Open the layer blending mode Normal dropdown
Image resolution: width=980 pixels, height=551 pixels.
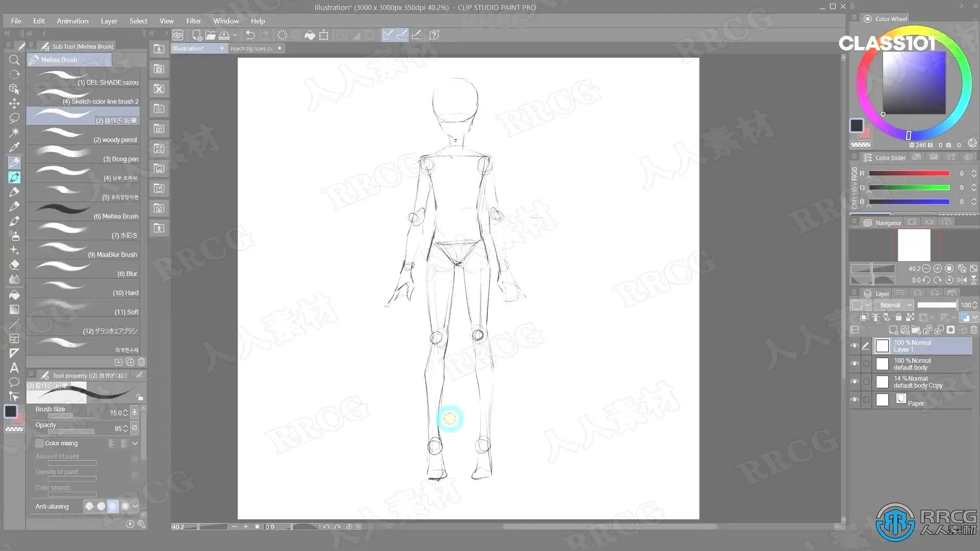click(895, 305)
